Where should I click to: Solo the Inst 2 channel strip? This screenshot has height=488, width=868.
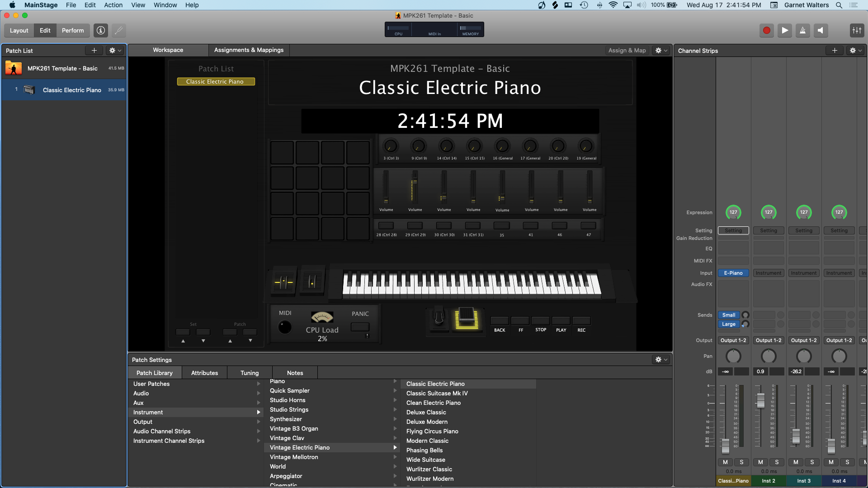[x=777, y=462]
